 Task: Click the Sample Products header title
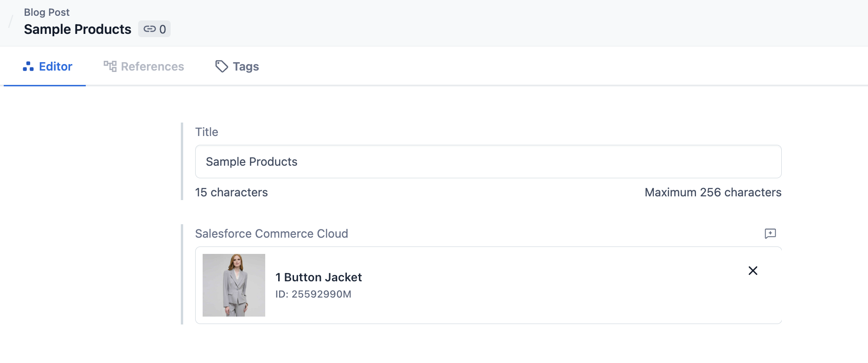click(x=77, y=29)
